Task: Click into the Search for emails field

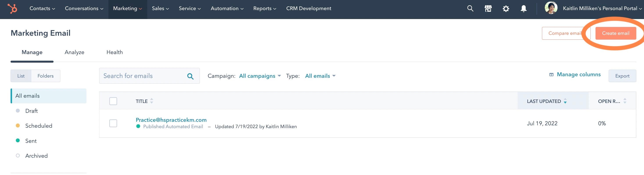Action: point(142,76)
